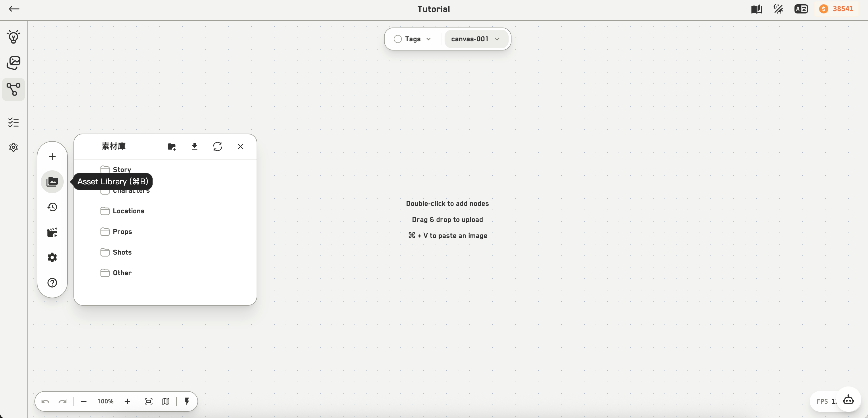Toggle the minimap icon
Screen dimensions: 868x418
166,401
